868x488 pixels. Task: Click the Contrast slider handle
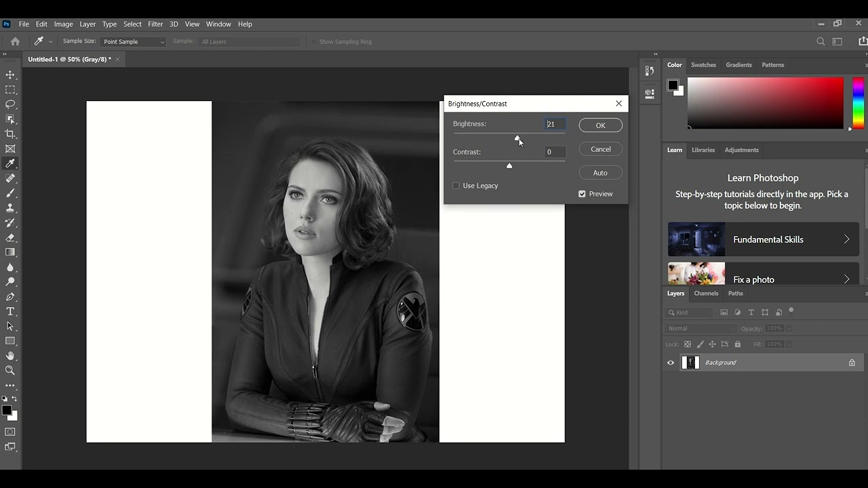click(509, 165)
